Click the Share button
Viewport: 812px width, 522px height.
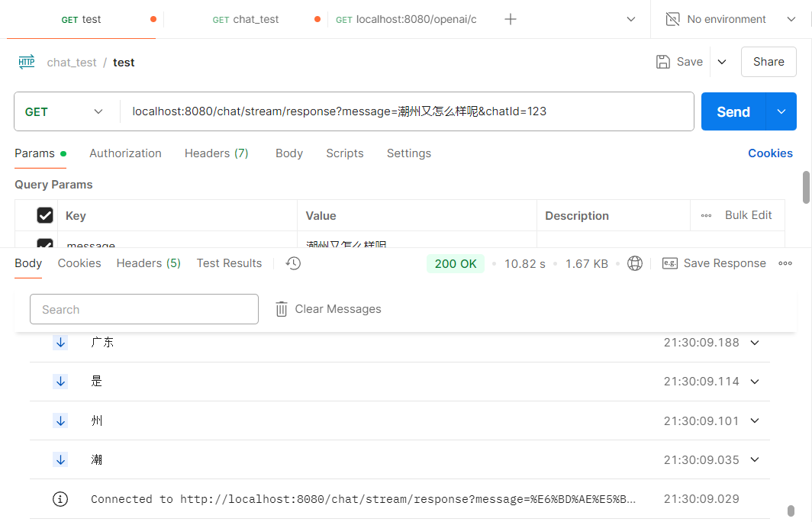click(x=768, y=62)
